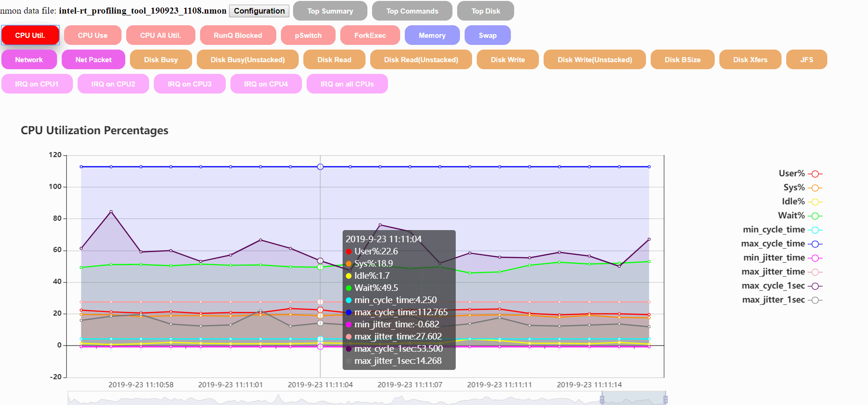
Task: Click highlighted max_cycle_time point at 11:11:04
Action: pyautogui.click(x=320, y=166)
